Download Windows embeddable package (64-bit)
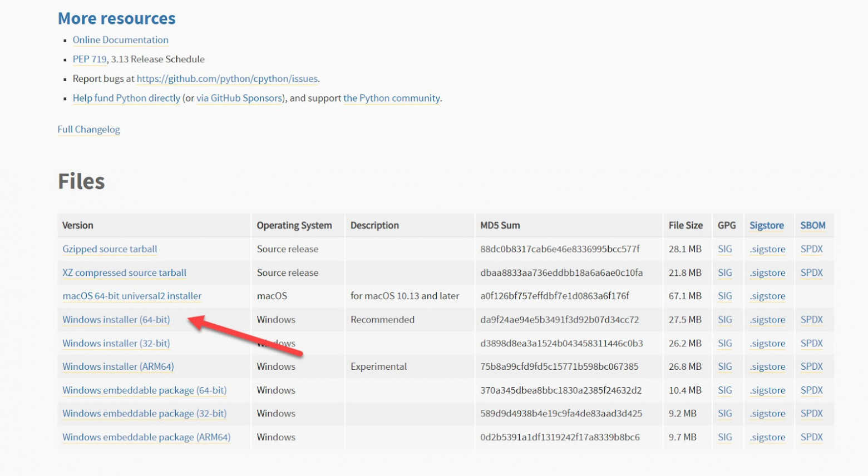 144,390
